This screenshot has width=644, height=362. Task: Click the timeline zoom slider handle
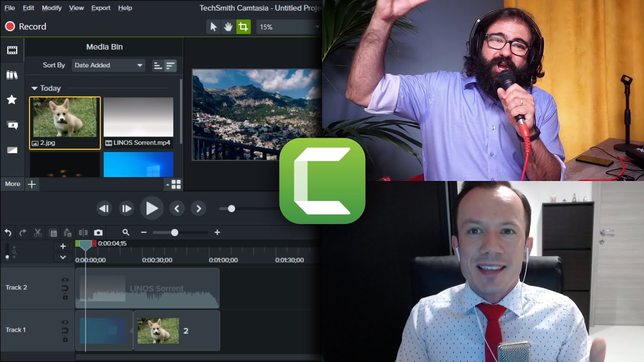[175, 232]
